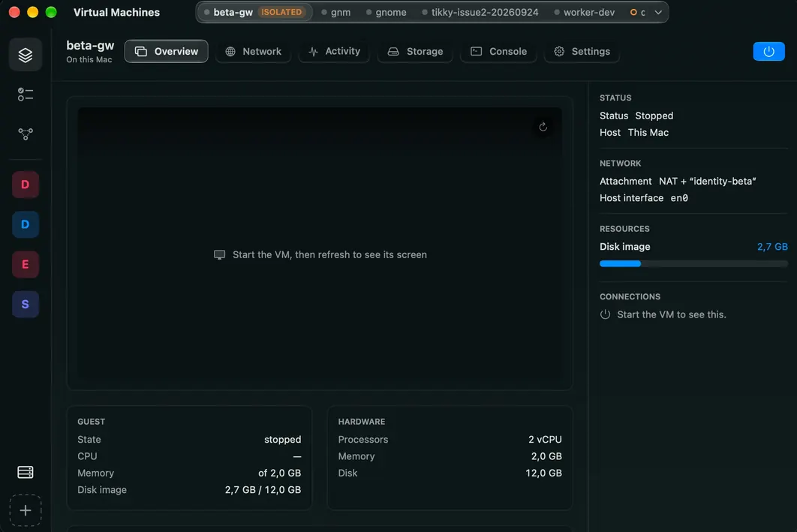Add a new VM with plus button

tap(26, 510)
